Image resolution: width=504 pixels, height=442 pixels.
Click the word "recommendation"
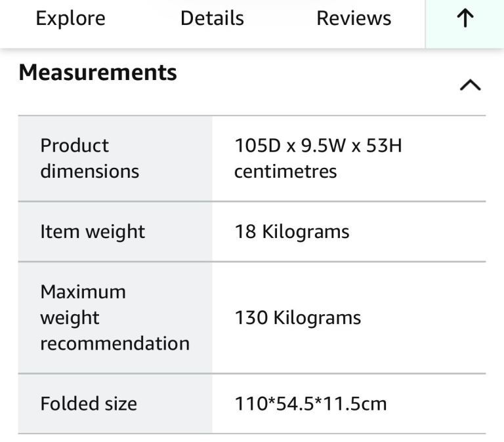click(x=115, y=344)
